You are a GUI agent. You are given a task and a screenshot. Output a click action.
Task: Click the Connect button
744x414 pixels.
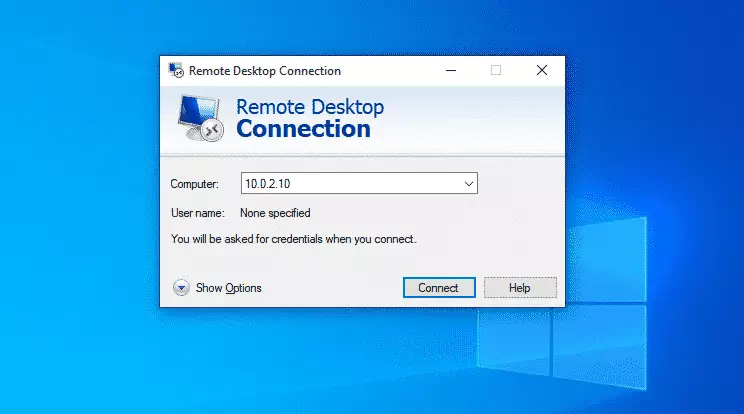[x=439, y=287]
